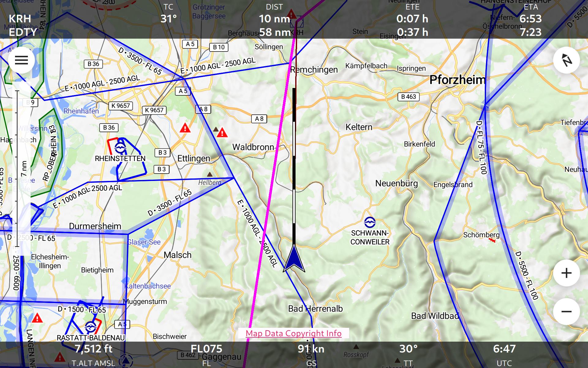Tap the Malsch town label
Viewport: 588px width, 368px height.
click(x=177, y=255)
